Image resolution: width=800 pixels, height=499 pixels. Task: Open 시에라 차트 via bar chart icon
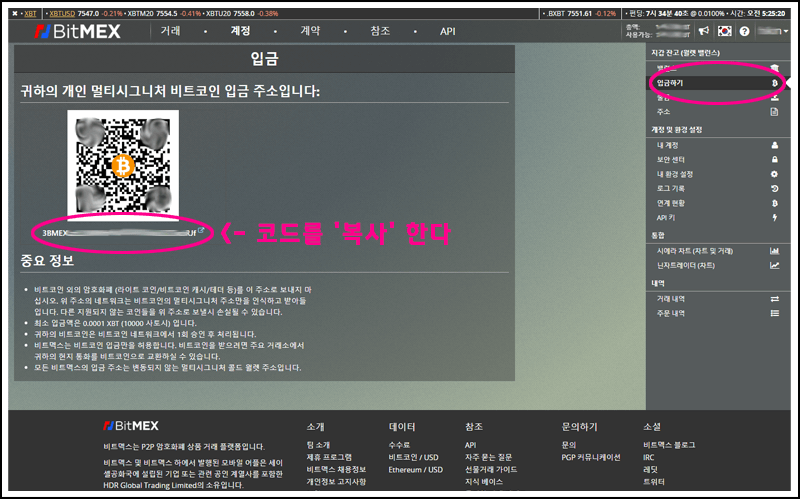pos(774,251)
